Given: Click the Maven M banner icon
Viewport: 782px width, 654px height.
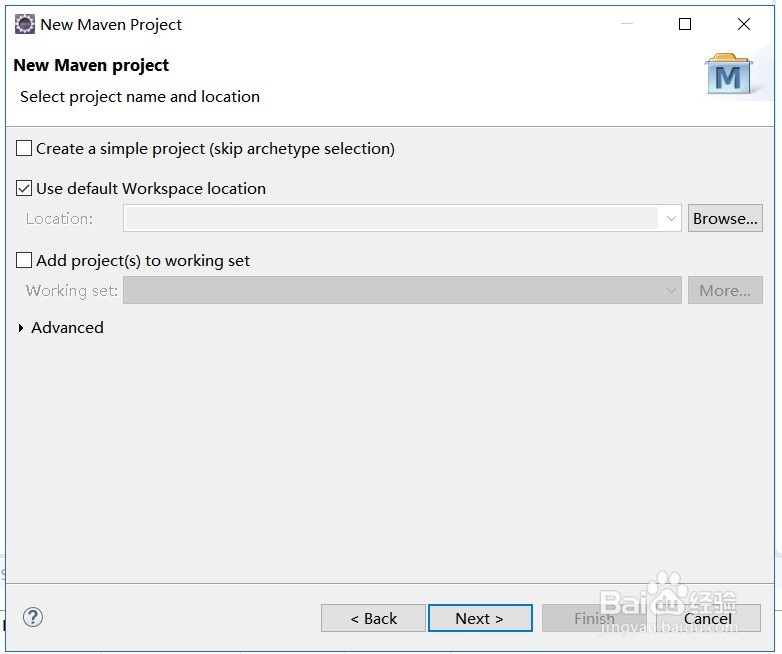Looking at the screenshot, I should pyautogui.click(x=728, y=74).
